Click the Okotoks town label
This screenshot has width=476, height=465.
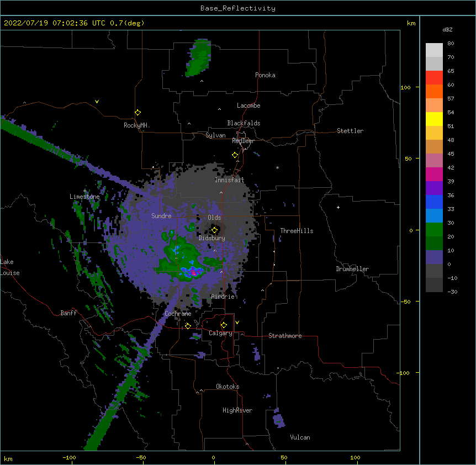(x=228, y=387)
